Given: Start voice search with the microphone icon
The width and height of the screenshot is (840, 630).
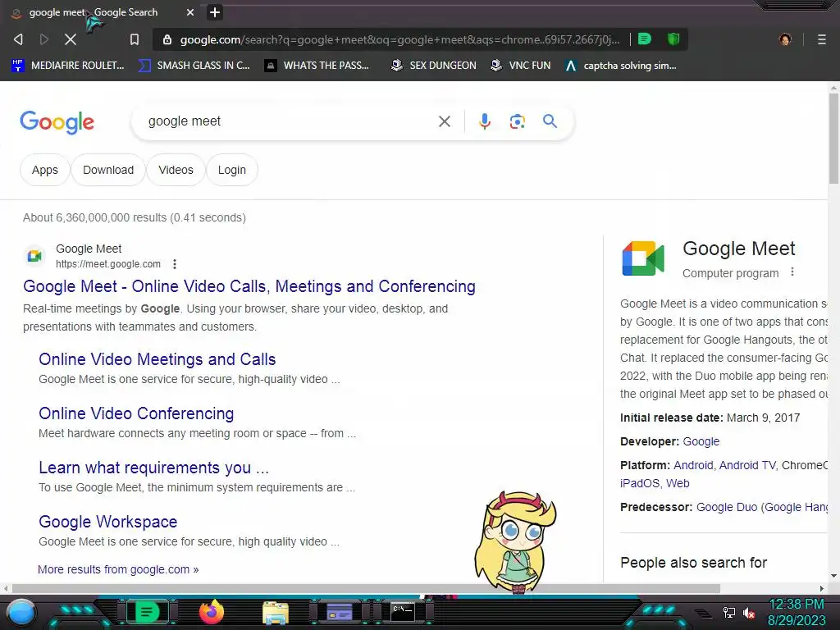Looking at the screenshot, I should (x=484, y=121).
